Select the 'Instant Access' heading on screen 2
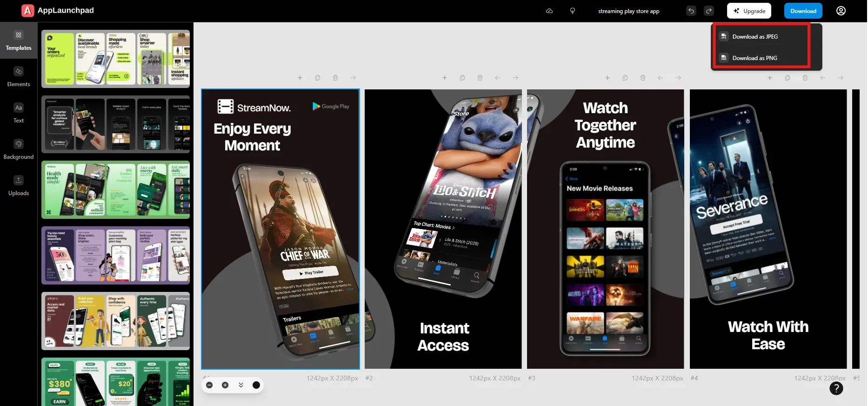 tap(443, 337)
